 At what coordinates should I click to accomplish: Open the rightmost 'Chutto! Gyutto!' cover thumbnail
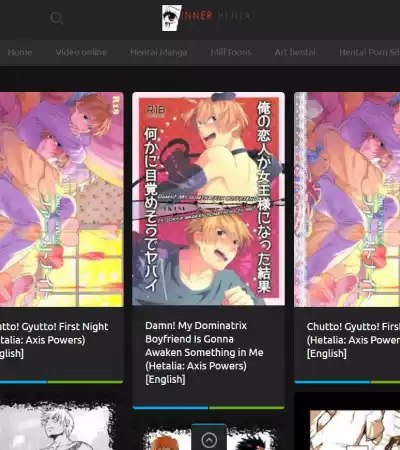pyautogui.click(x=347, y=199)
